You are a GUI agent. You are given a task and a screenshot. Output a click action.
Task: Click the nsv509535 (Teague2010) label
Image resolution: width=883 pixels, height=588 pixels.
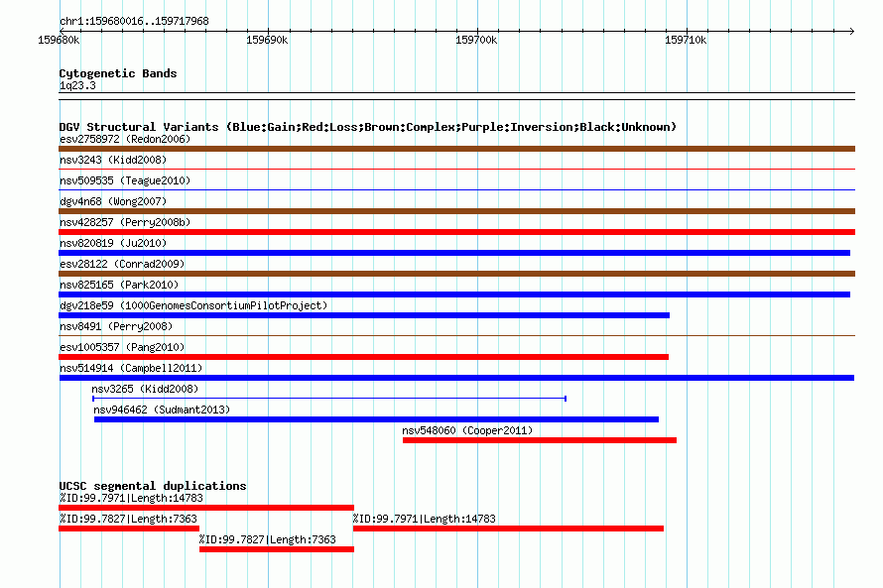pos(125,180)
